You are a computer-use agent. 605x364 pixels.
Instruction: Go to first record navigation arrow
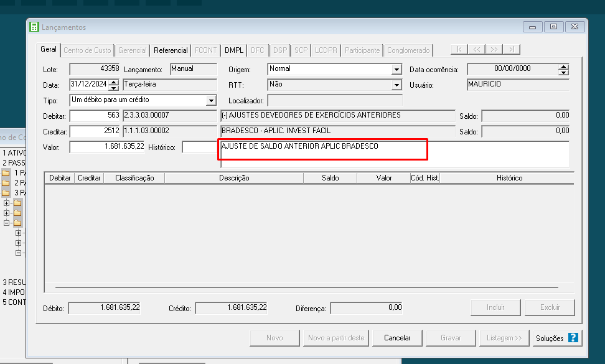[x=459, y=50]
